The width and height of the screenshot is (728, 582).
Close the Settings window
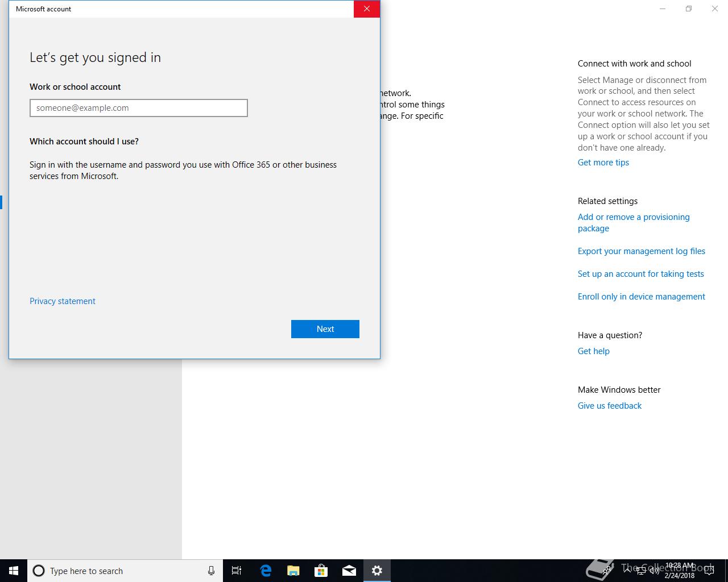(x=715, y=9)
